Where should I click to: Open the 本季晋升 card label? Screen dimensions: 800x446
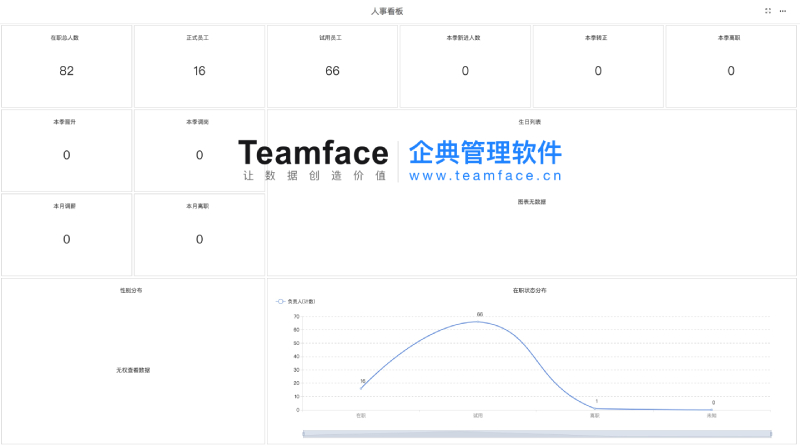[x=65, y=122]
